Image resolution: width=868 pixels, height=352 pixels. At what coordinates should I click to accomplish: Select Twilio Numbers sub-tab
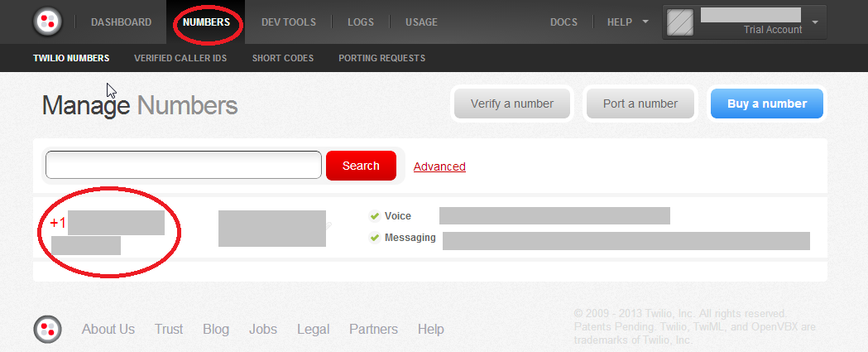click(x=71, y=58)
